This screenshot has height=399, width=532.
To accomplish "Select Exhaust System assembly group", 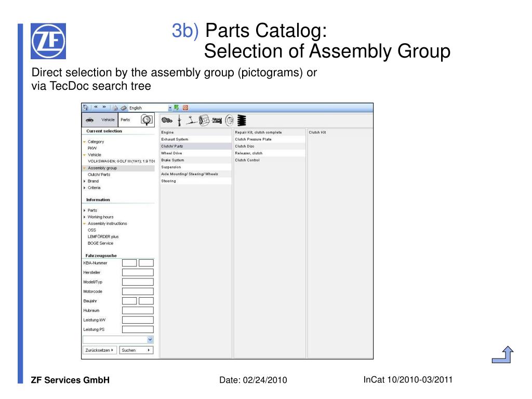I will [196, 139].
